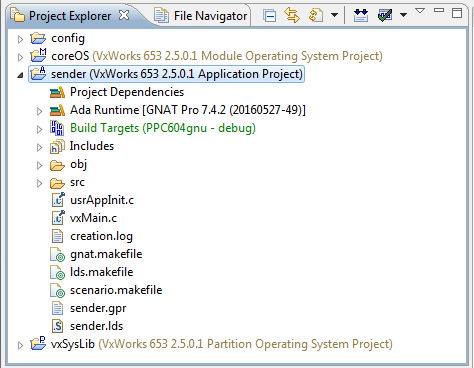Click the vxMain.c file icon
Viewport: 474px width, 368px height.
tap(58, 218)
